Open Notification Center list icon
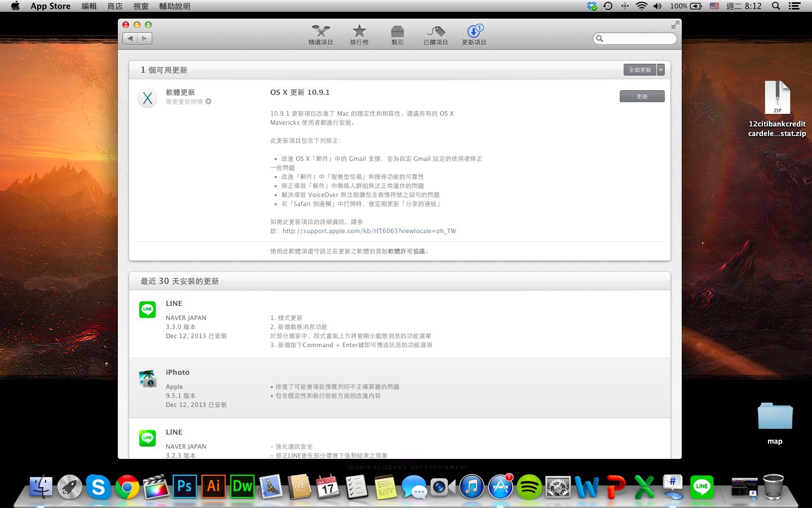 [x=795, y=6]
